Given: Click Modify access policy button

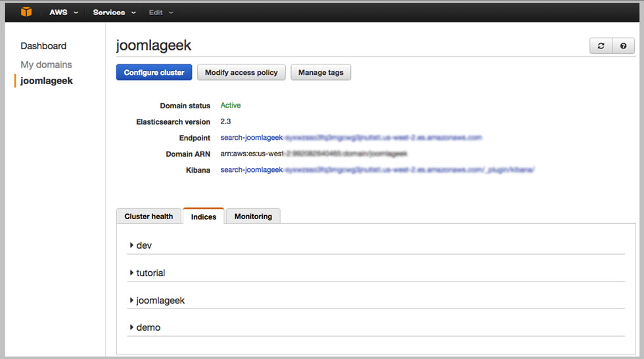Looking at the screenshot, I should pyautogui.click(x=241, y=72).
